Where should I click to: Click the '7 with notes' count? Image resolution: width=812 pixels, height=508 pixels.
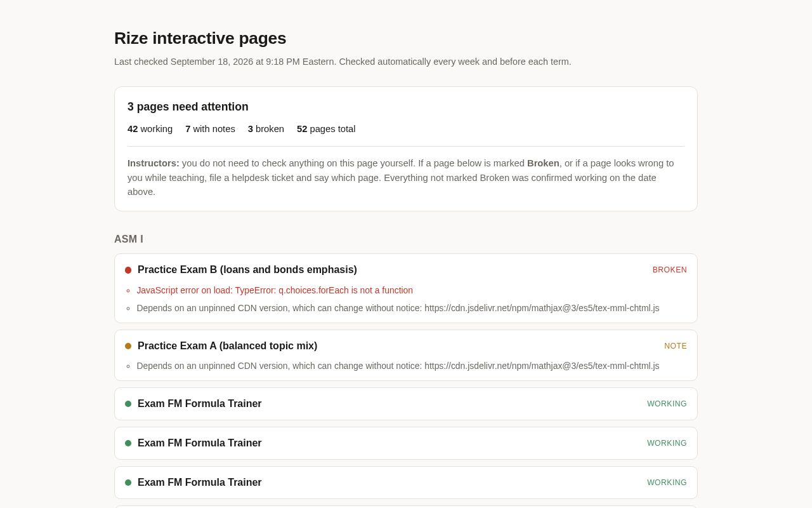pos(210,129)
